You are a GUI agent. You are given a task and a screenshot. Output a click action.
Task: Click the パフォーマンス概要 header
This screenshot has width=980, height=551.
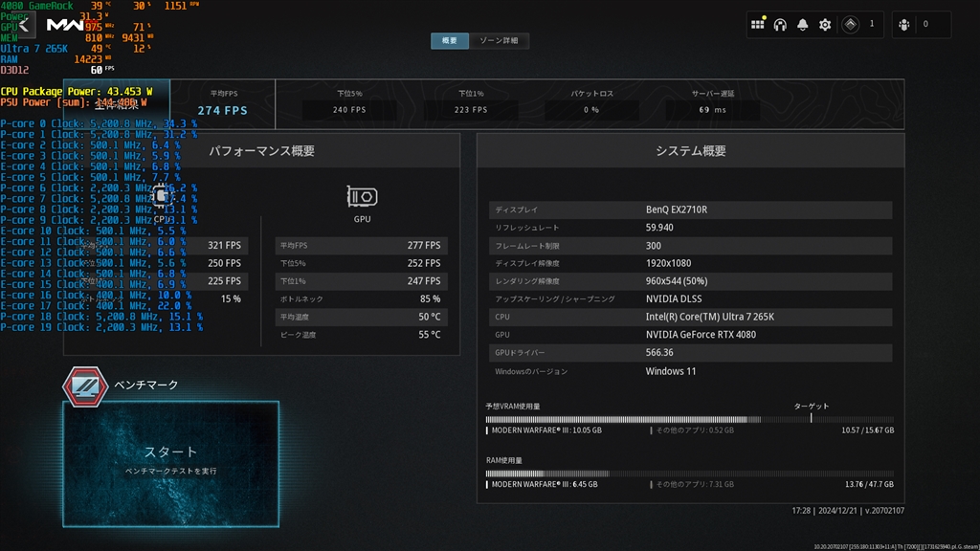coord(262,151)
